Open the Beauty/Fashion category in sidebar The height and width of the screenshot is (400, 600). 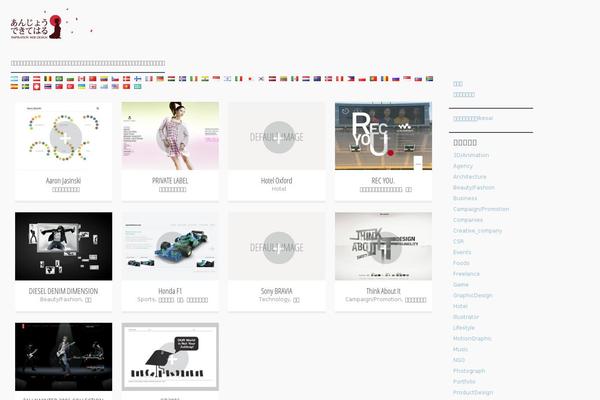point(474,188)
